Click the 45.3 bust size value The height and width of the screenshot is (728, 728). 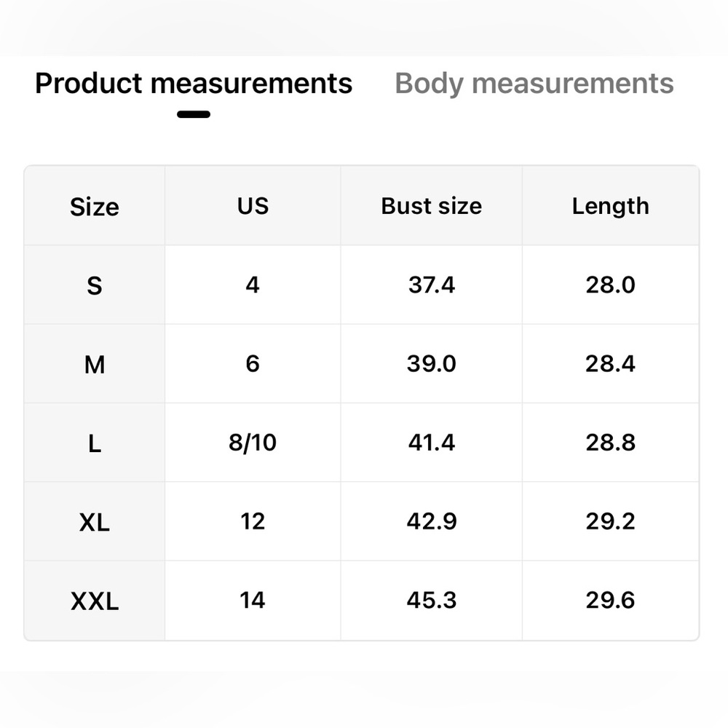click(x=431, y=601)
